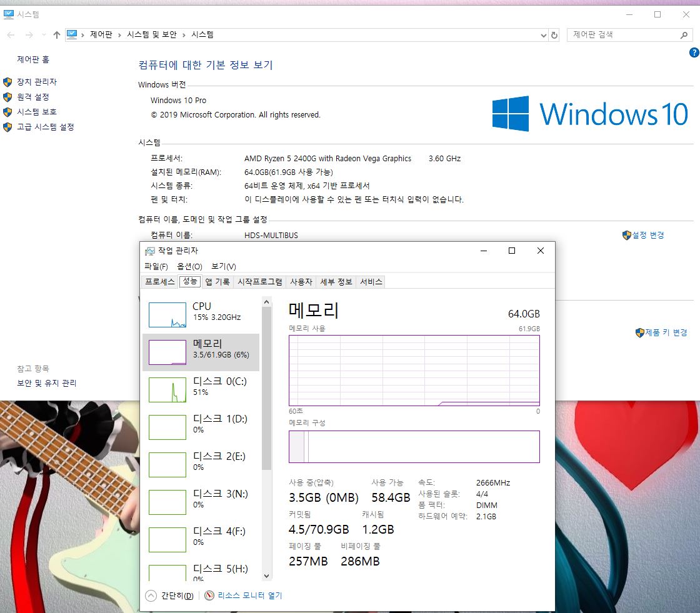The height and width of the screenshot is (613, 700).
Task: Switch to 세부 정보 tab
Action: coord(336,282)
